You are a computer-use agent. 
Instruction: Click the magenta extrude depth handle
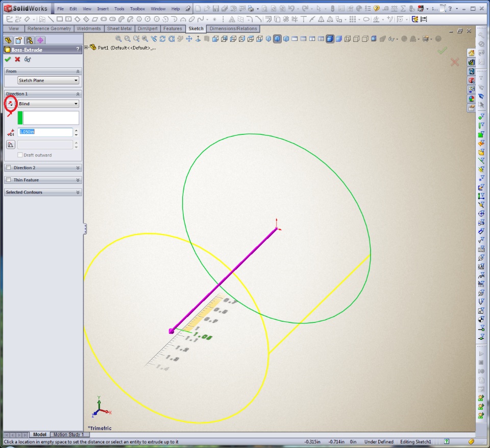171,331
